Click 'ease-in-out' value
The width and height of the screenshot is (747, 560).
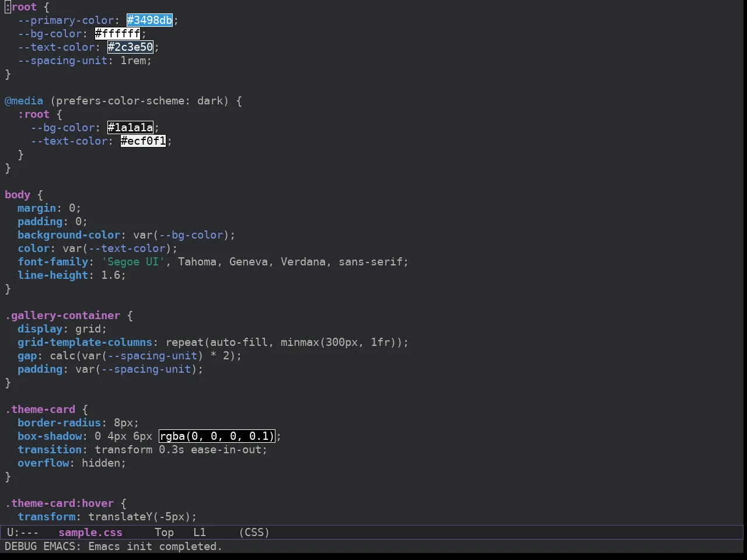pyautogui.click(x=226, y=450)
